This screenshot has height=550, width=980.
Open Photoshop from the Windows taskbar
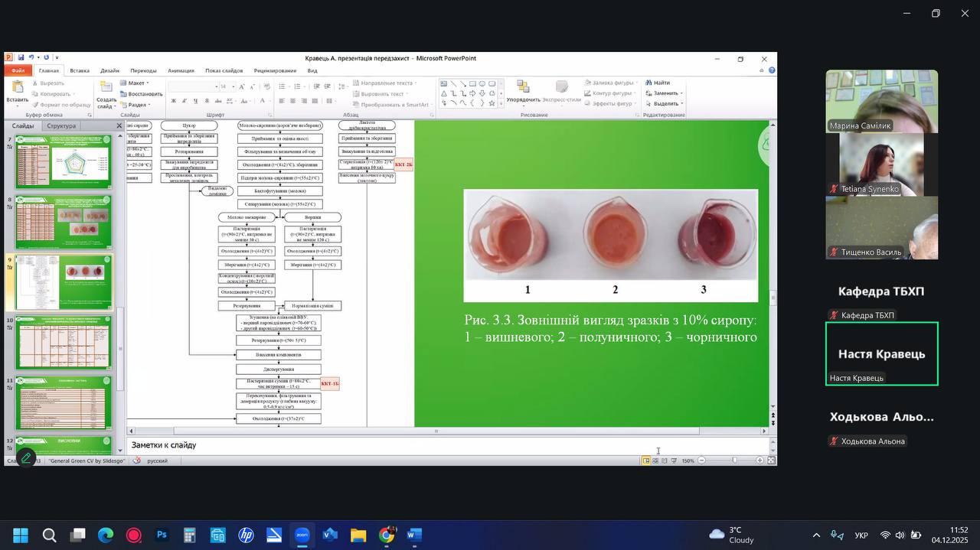(162, 535)
